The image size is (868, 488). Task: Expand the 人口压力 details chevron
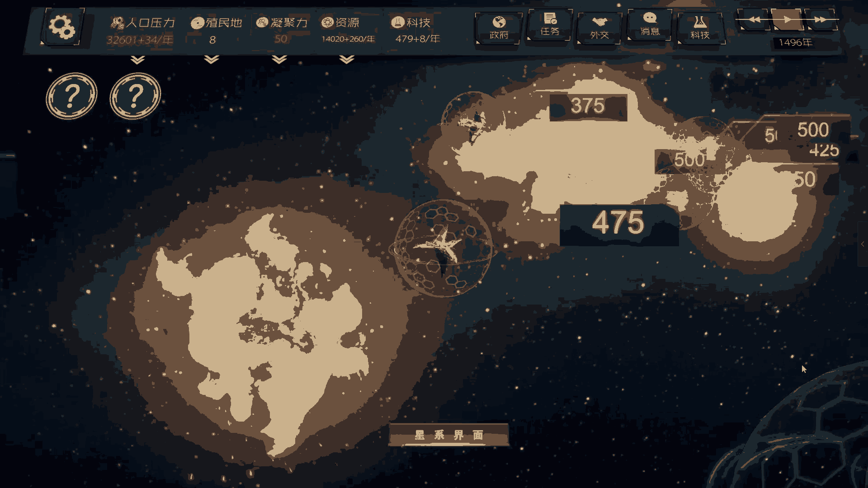click(x=137, y=60)
